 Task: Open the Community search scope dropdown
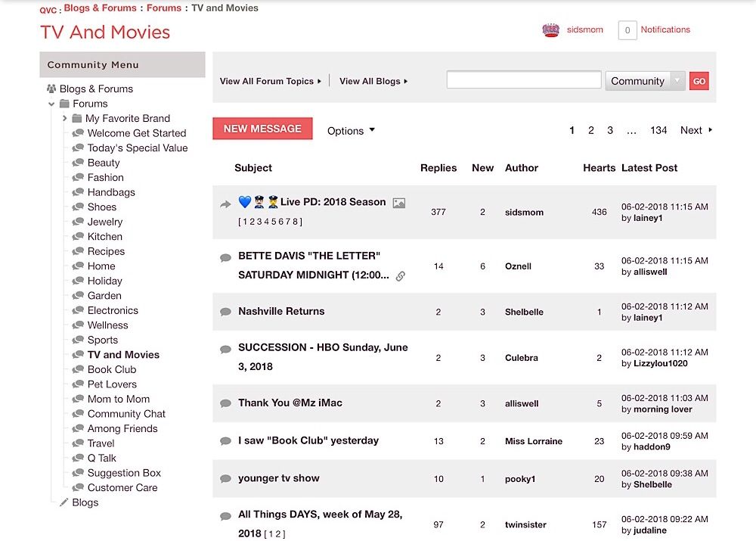point(645,81)
